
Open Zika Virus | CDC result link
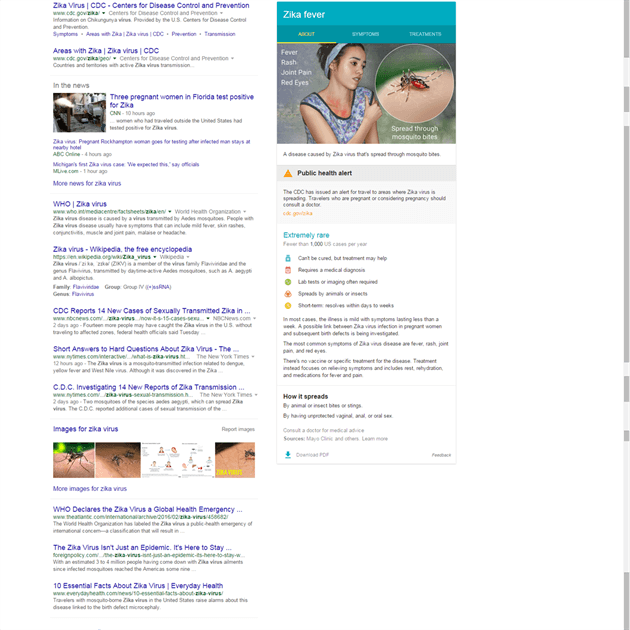[x=151, y=6]
